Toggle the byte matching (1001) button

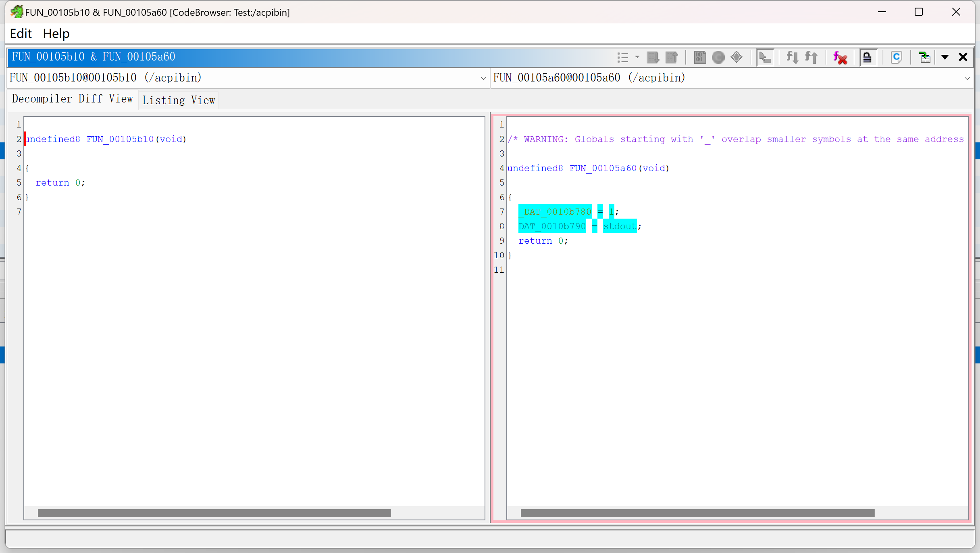point(700,57)
